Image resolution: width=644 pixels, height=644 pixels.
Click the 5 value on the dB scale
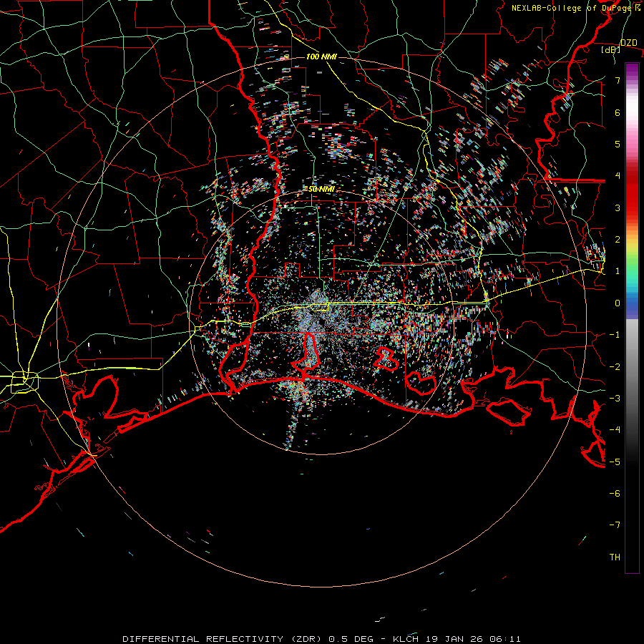tap(618, 144)
